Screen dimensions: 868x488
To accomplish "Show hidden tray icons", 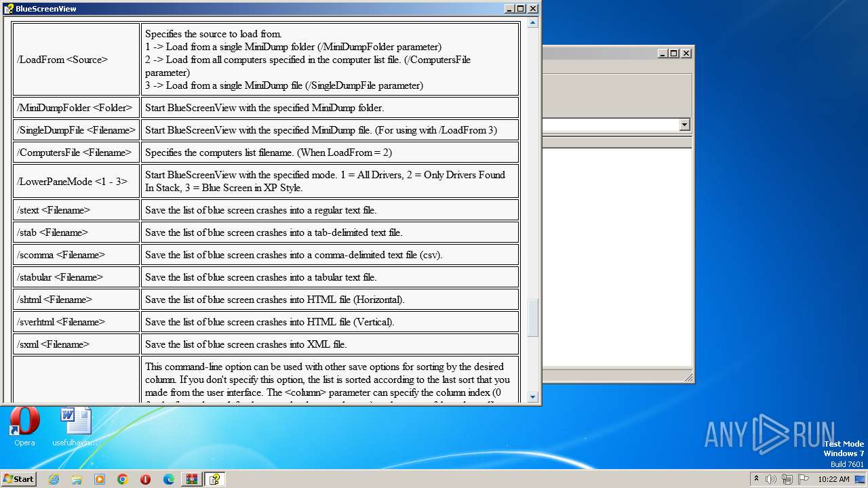I will point(756,479).
